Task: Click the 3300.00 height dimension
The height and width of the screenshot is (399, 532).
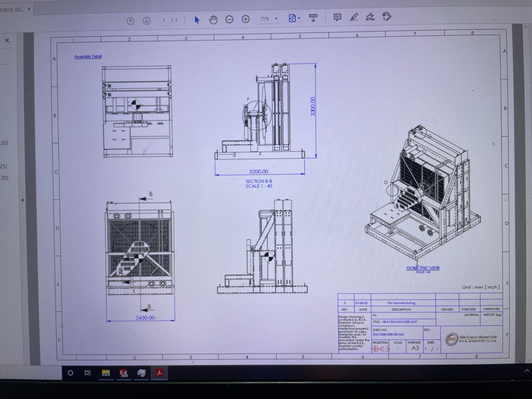Action: (312, 106)
